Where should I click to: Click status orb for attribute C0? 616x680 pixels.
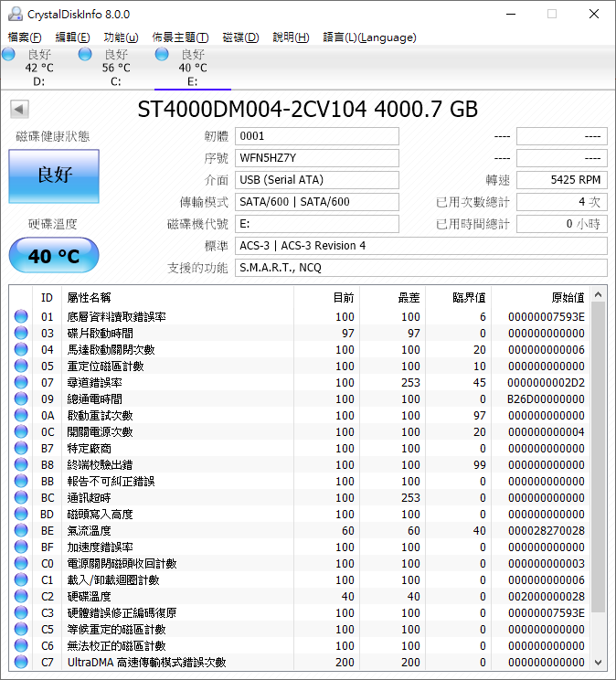point(21,564)
